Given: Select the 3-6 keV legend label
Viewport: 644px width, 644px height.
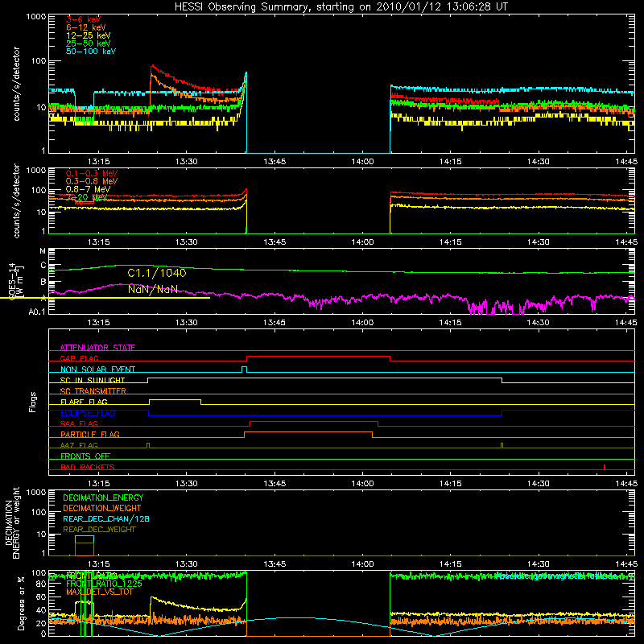Looking at the screenshot, I should coord(83,19).
